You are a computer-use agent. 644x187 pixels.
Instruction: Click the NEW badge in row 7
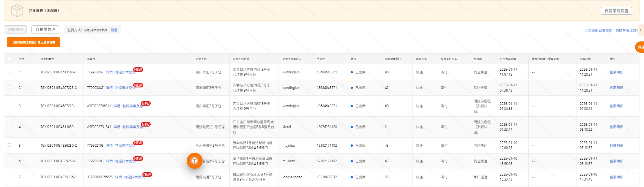[x=147, y=174]
